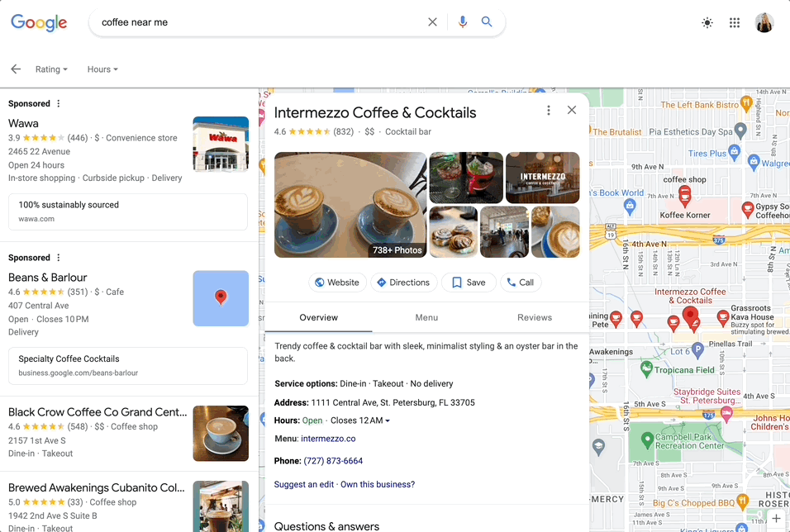Viewport: 790px width, 532px height.
Task: Open the account profile picture
Action: click(764, 22)
